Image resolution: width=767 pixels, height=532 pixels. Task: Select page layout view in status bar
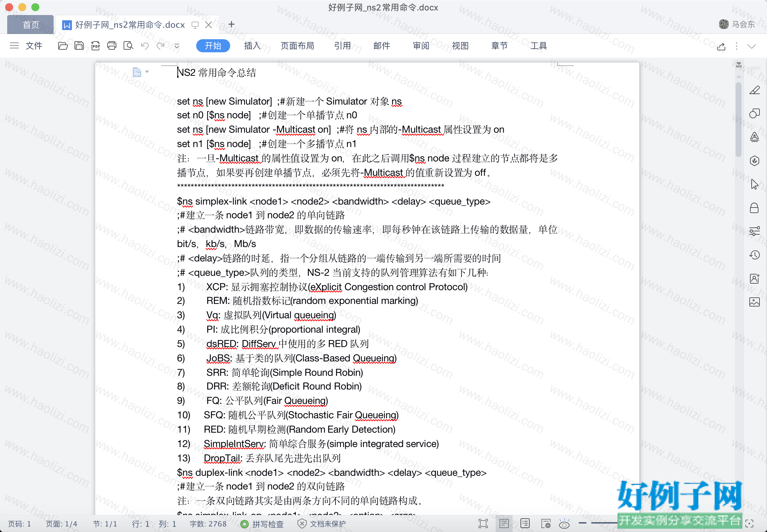(x=504, y=524)
